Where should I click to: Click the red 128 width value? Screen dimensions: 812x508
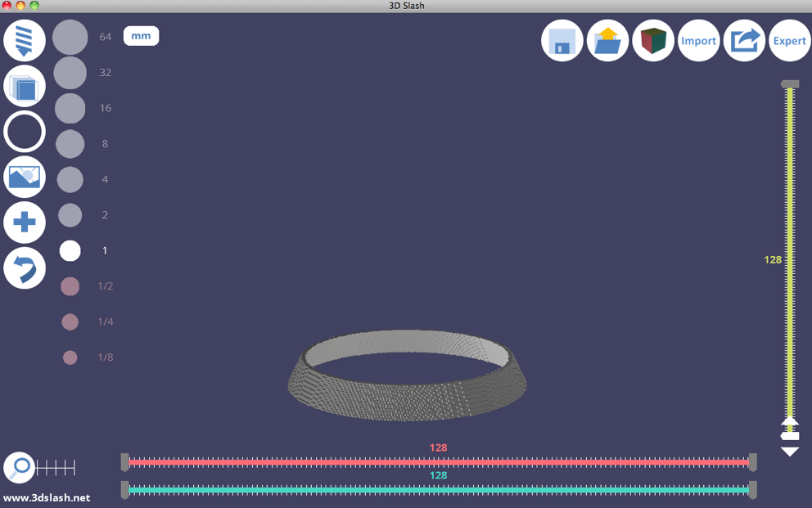pyautogui.click(x=438, y=447)
